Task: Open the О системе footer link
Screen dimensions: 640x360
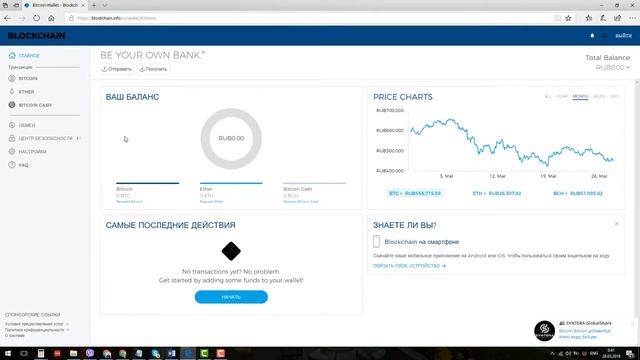Action: point(15,336)
